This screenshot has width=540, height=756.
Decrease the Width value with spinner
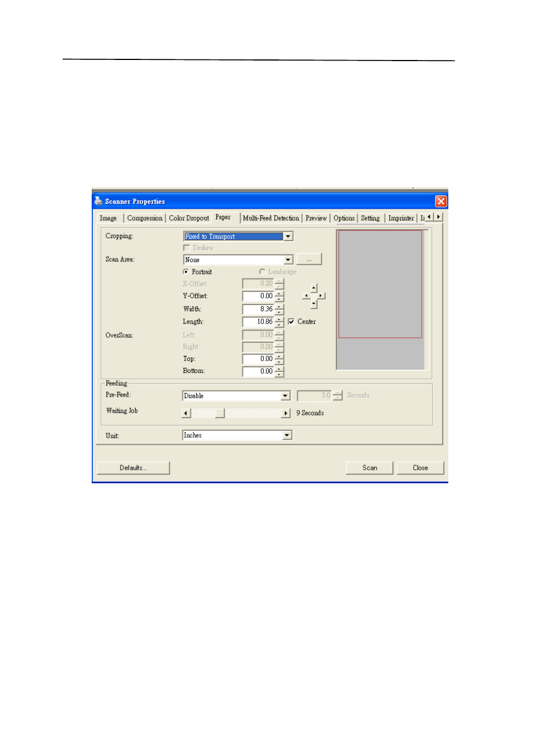pos(279,312)
